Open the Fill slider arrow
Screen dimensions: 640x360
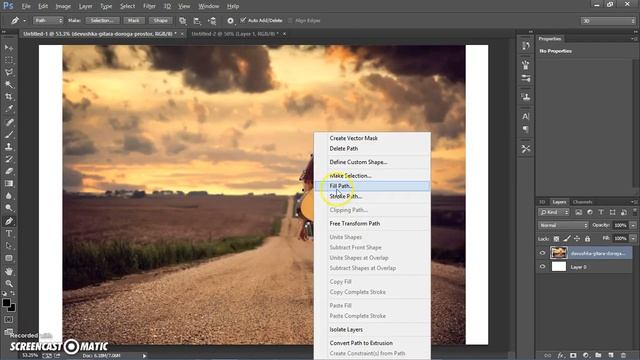[x=633, y=238]
